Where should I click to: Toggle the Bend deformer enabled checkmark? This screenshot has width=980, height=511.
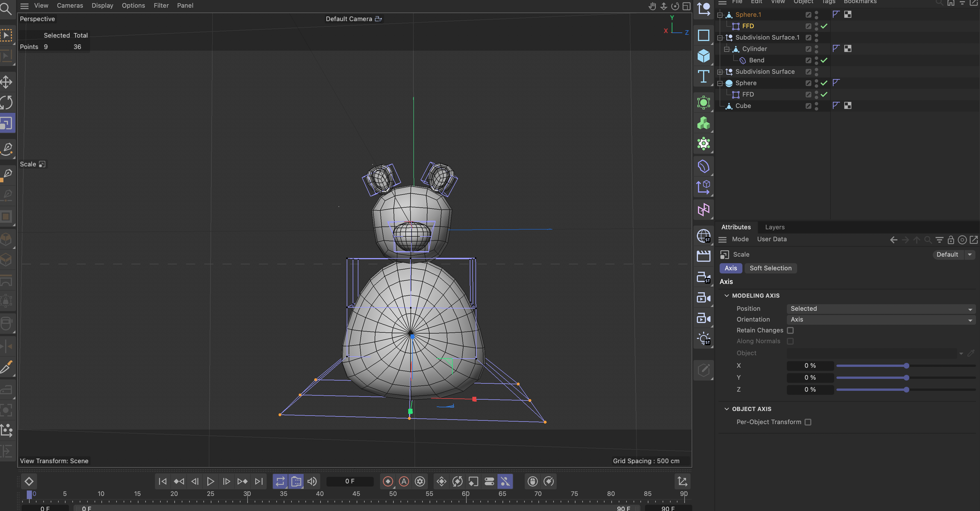pyautogui.click(x=824, y=60)
